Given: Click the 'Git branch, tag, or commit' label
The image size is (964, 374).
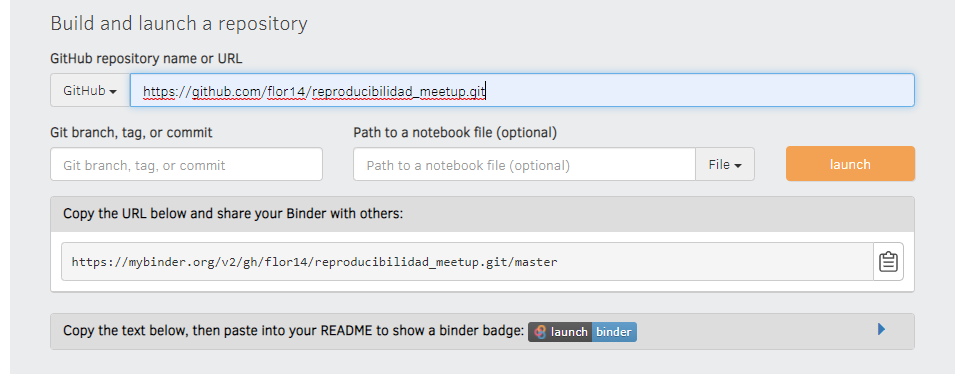Looking at the screenshot, I should (132, 132).
